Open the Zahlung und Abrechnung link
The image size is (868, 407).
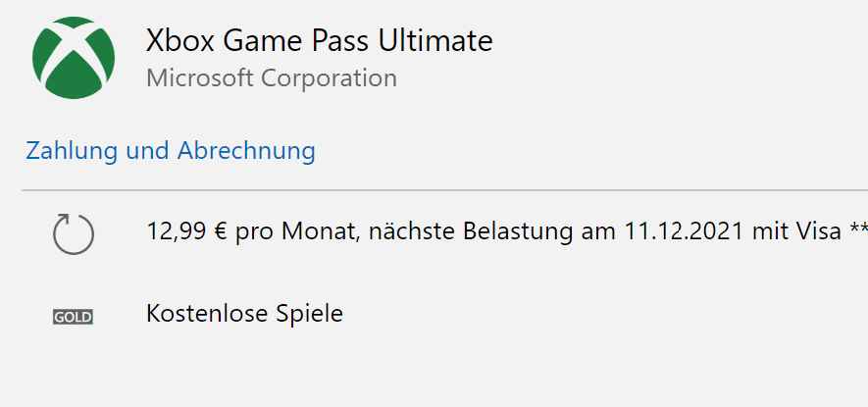click(171, 151)
